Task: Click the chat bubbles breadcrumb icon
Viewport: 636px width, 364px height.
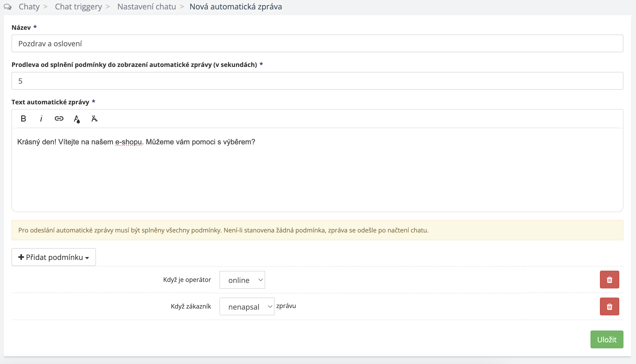Action: tap(8, 7)
